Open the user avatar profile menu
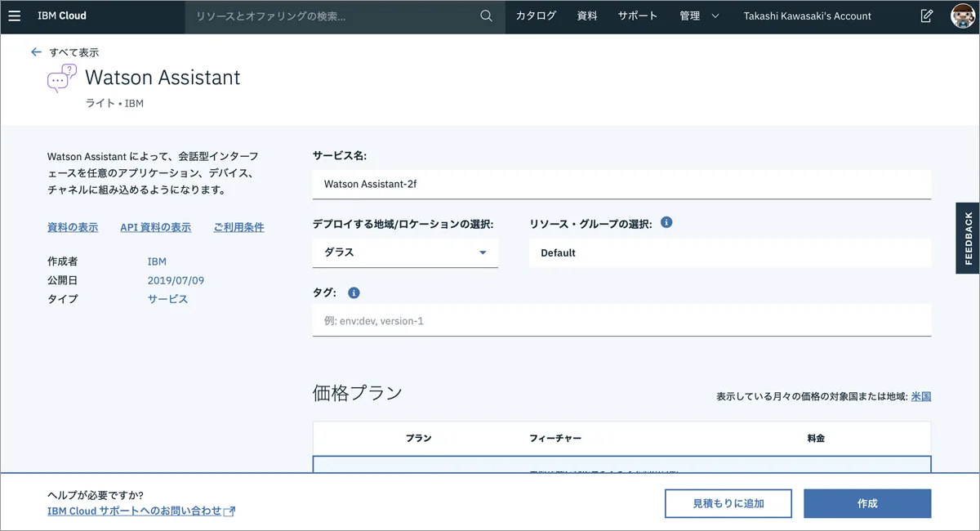The width and height of the screenshot is (980, 531). pos(964,16)
